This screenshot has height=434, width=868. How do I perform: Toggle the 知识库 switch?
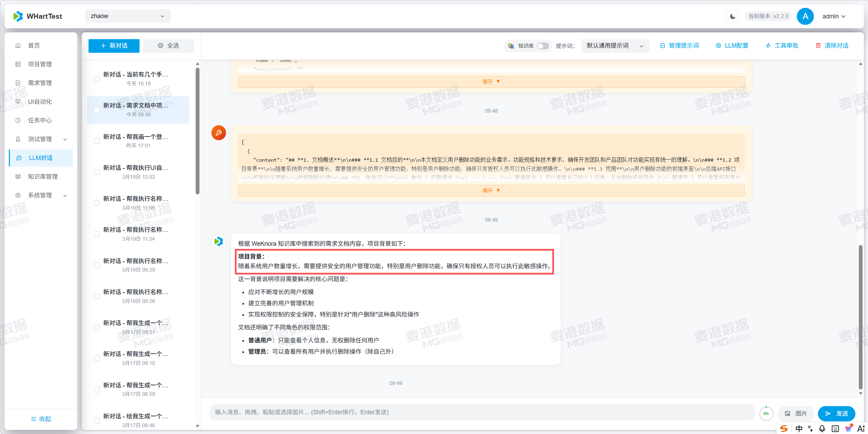tap(543, 46)
